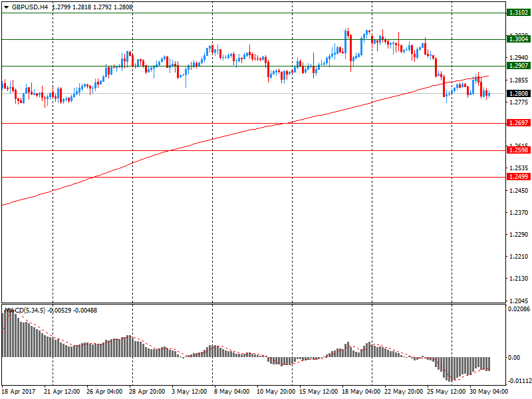Click the MACD -0.01112 scale value
The image size is (532, 399).
pyautogui.click(x=519, y=381)
